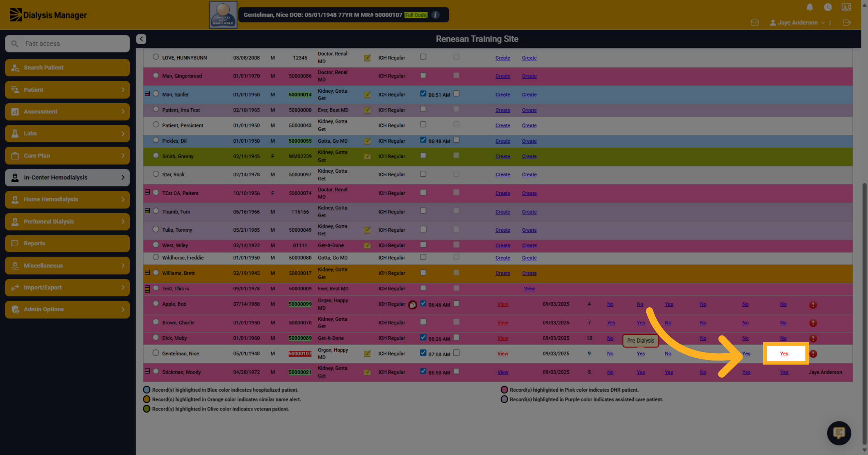The height and width of the screenshot is (455, 868).
Task: Click the note icon in LOVE, HUNNYBUNN row
Action: [367, 58]
